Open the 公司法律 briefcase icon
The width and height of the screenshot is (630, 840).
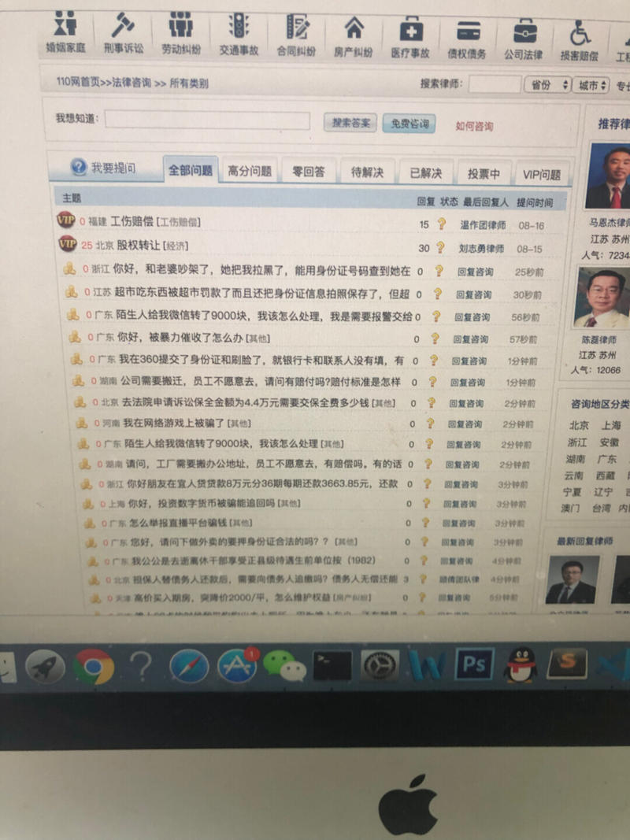tap(527, 33)
